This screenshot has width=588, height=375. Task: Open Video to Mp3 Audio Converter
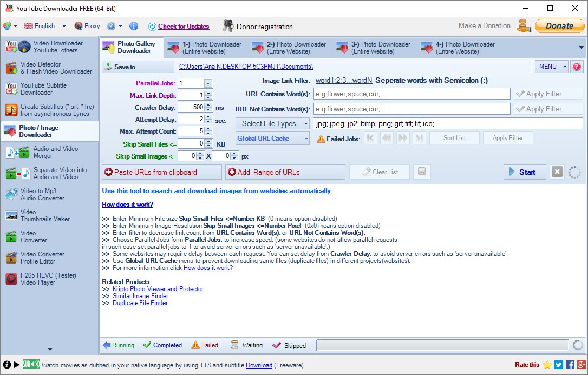(x=49, y=194)
